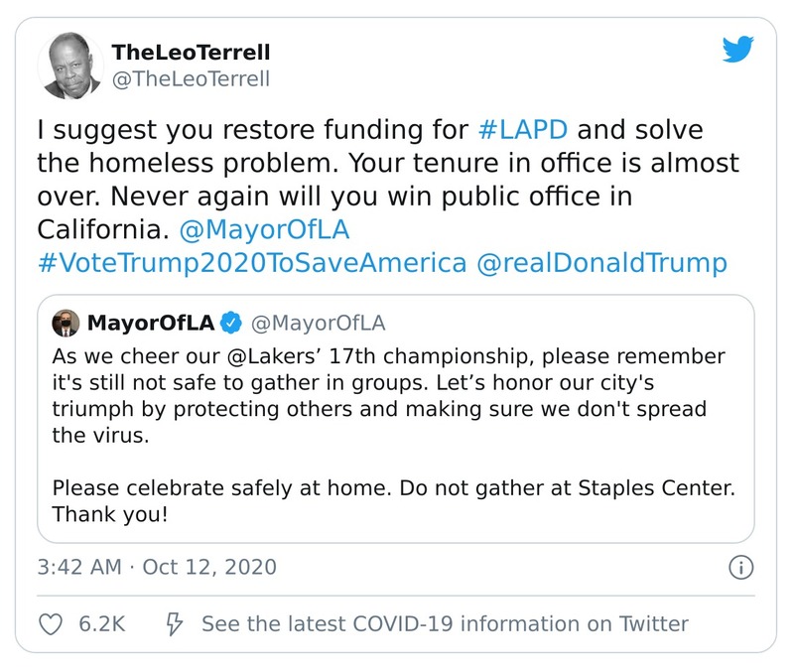The height and width of the screenshot is (672, 794).
Task: Click the TheLeoTerrell display name
Action: 191,52
